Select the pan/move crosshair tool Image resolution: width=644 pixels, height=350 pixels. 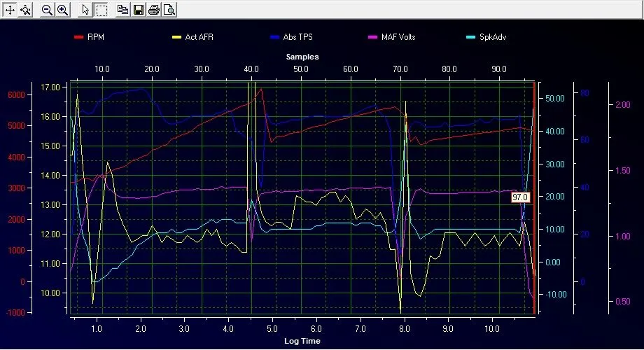pyautogui.click(x=10, y=10)
